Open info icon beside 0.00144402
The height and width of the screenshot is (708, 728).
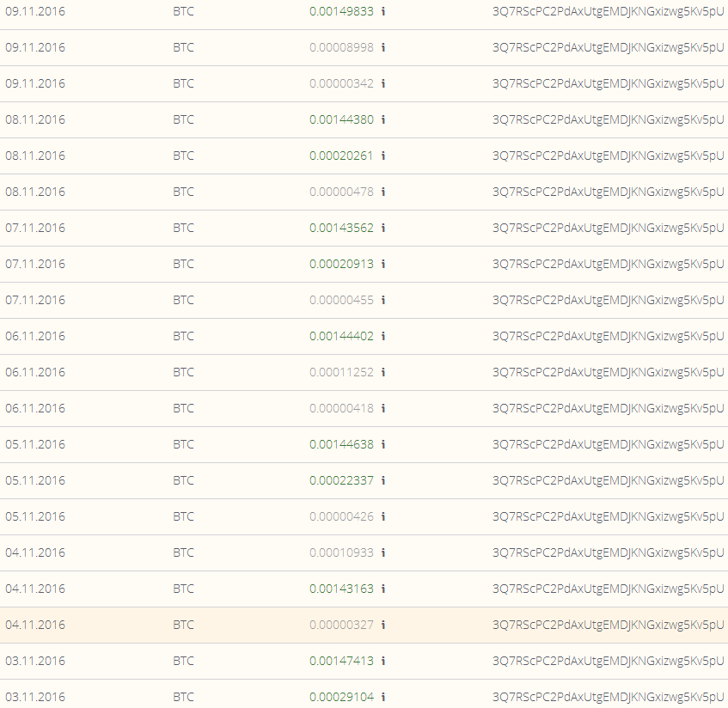[x=383, y=336]
